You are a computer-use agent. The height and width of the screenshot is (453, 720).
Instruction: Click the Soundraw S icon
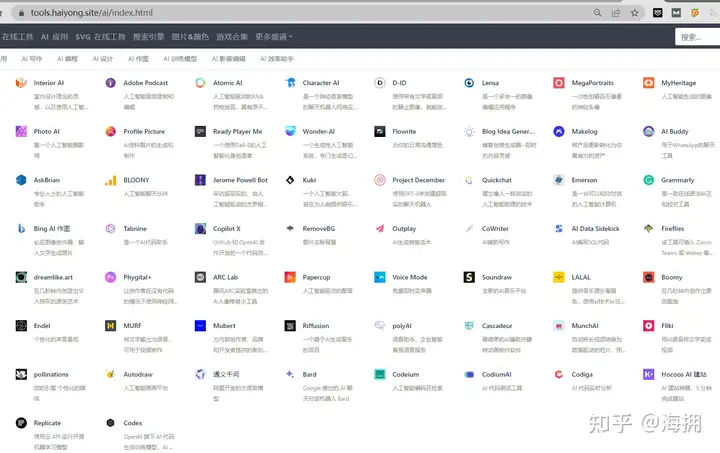coord(469,277)
